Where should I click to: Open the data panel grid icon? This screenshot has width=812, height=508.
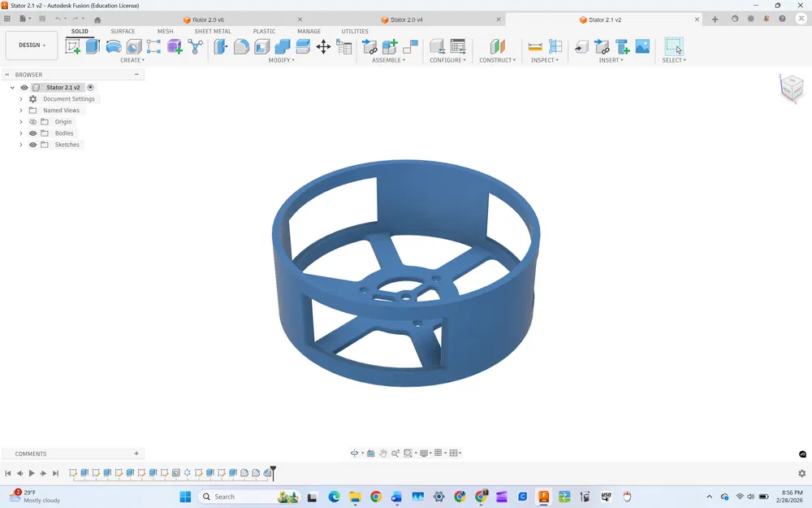(x=7, y=19)
